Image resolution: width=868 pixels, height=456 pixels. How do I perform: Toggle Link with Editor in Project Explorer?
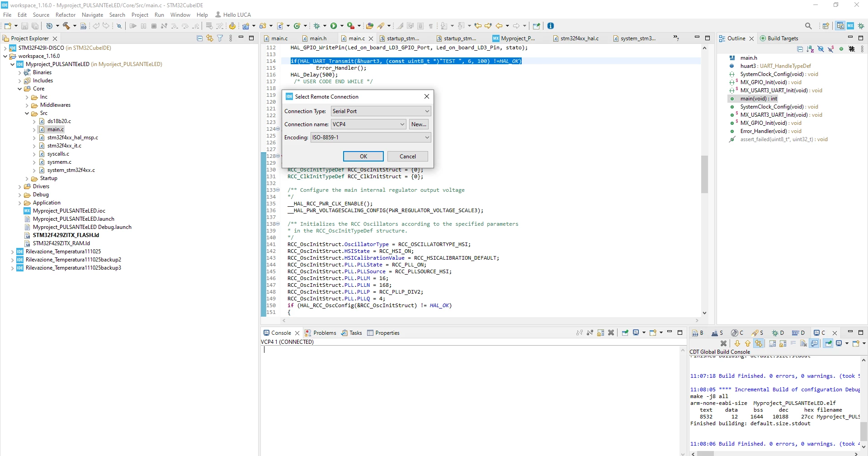pos(210,38)
